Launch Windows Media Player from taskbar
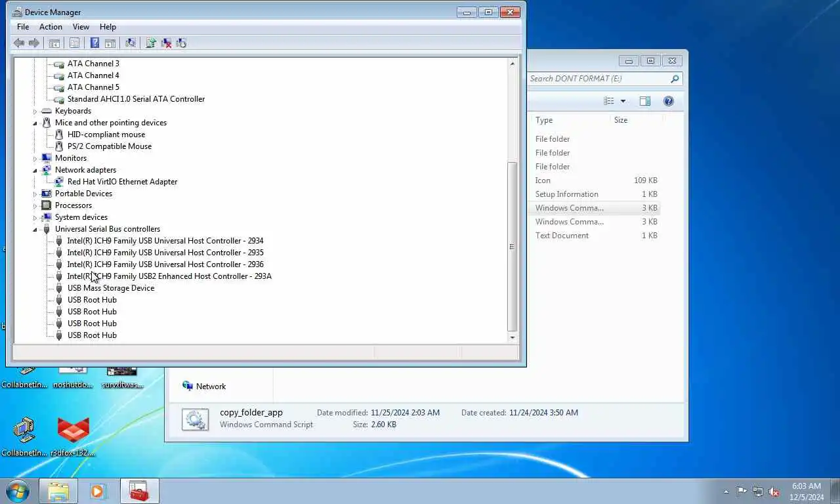840x504 pixels. 98,491
